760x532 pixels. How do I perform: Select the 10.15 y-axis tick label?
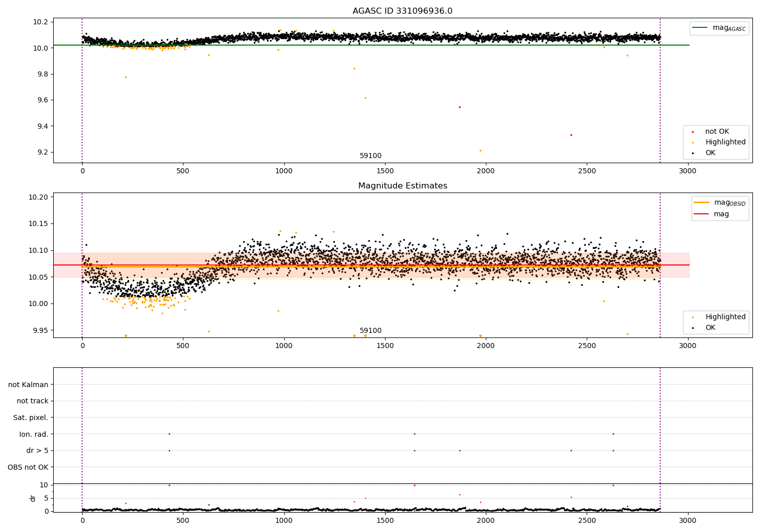(39, 224)
